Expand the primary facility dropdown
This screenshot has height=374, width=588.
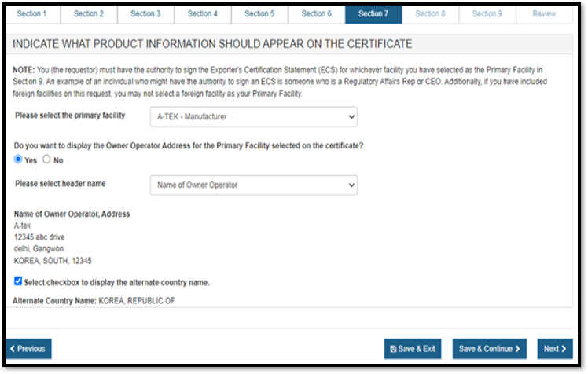(x=253, y=116)
